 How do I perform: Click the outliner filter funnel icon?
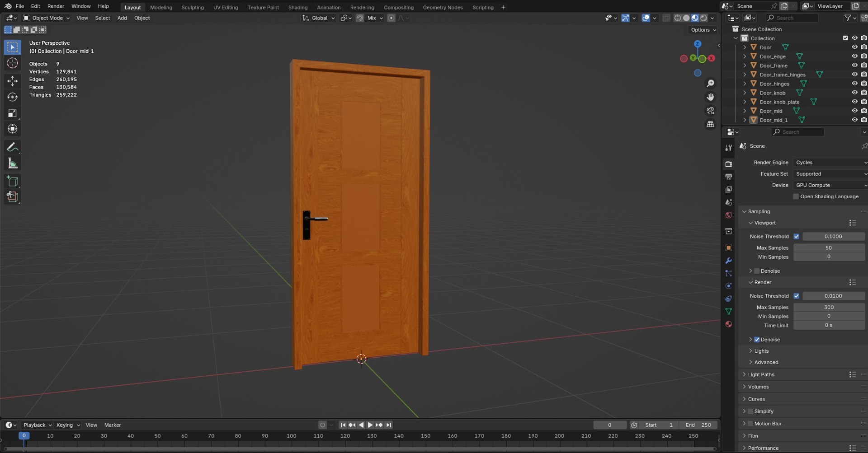[848, 18]
